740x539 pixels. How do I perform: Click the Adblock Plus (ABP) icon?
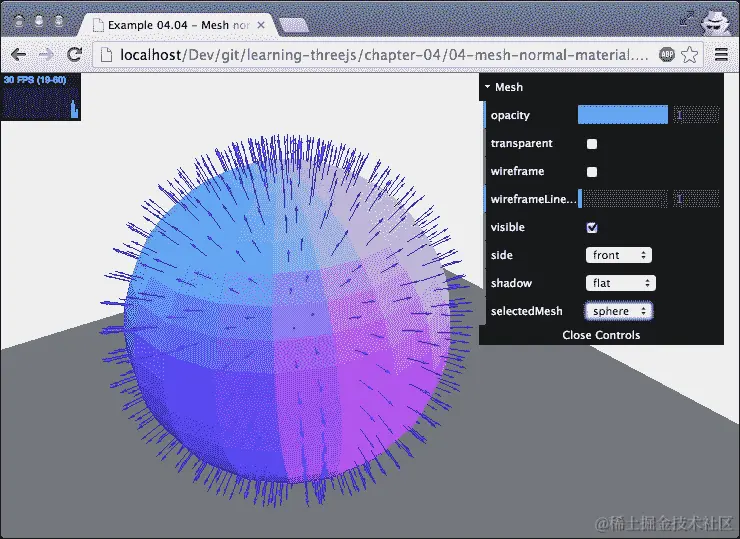(667, 55)
